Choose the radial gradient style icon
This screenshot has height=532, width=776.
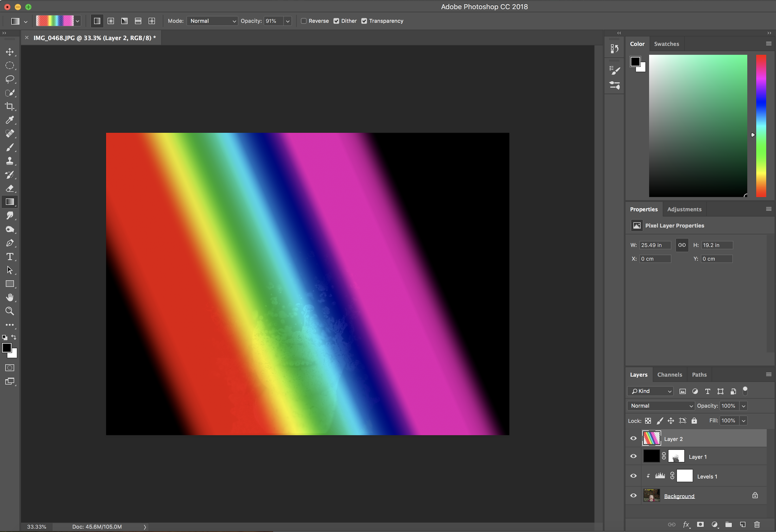tap(111, 21)
